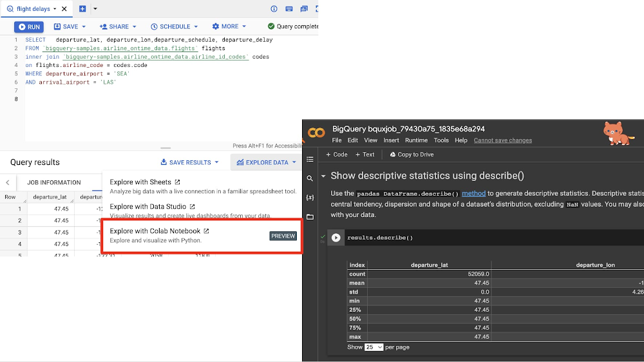Click the compose new query plus icon

[x=82, y=8]
